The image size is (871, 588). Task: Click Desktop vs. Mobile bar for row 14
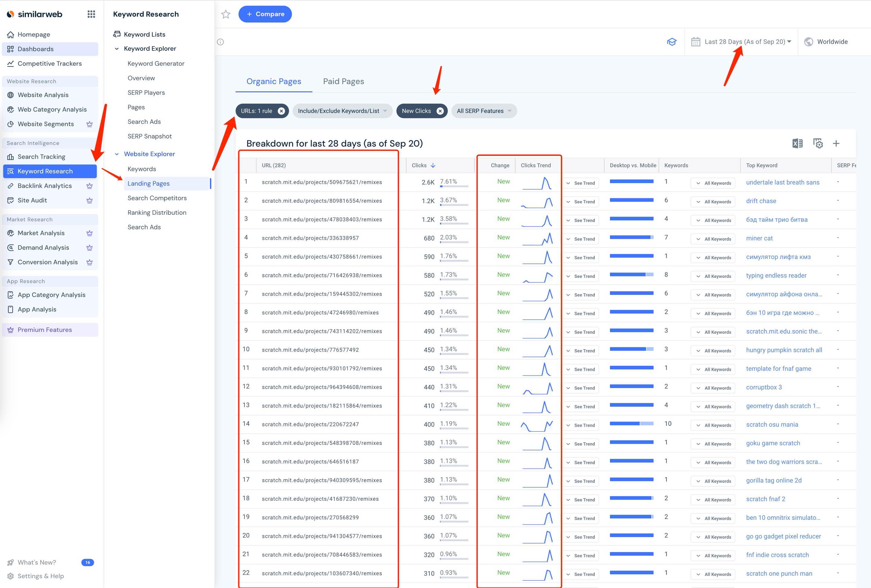(631, 423)
